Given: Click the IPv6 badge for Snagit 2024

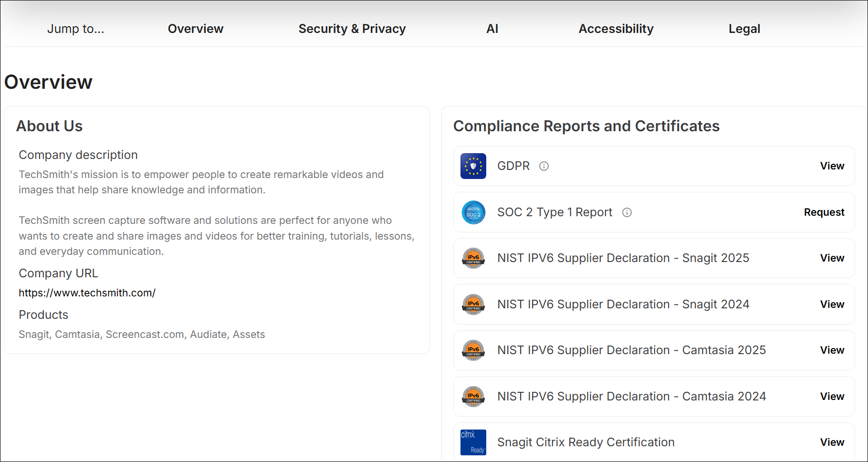Looking at the screenshot, I should point(473,304).
